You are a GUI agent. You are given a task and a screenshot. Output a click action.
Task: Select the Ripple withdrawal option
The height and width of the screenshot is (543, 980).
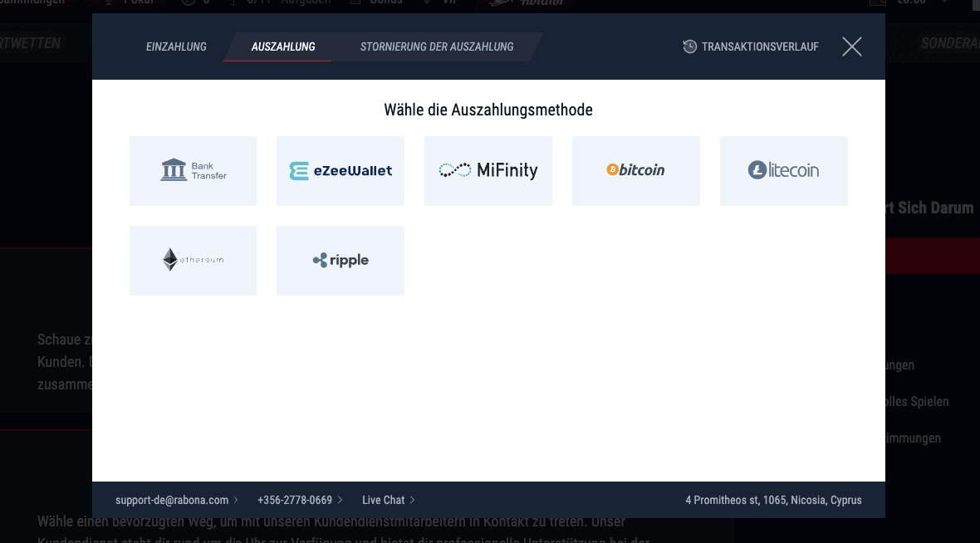point(341,260)
